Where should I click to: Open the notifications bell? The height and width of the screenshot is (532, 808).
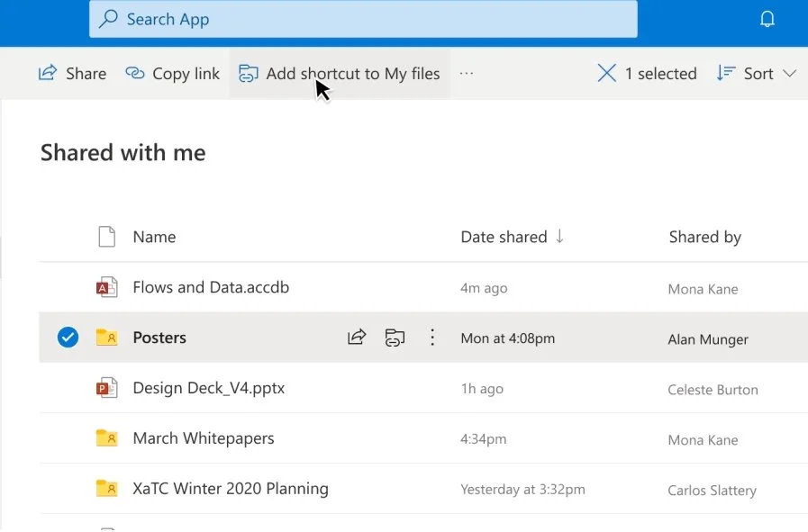tap(767, 18)
